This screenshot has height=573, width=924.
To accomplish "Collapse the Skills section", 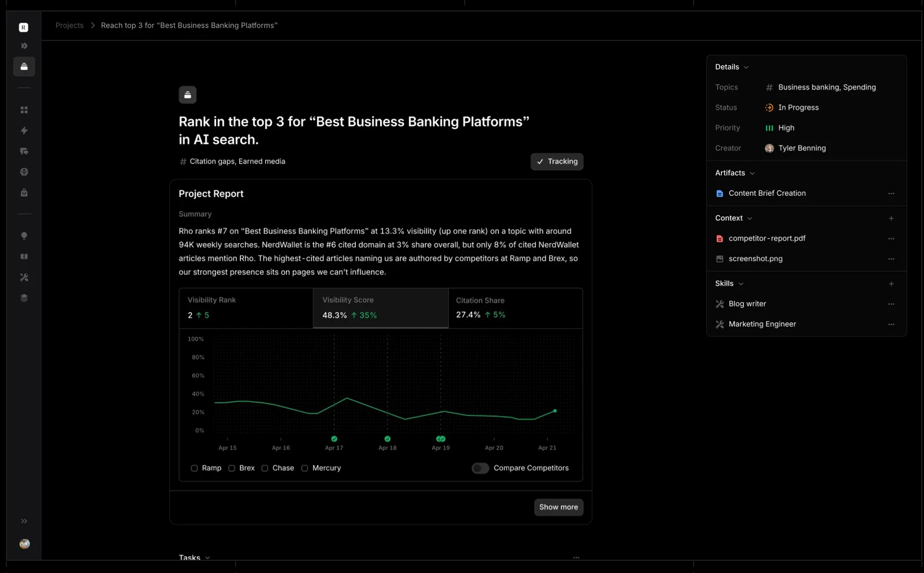I will click(741, 284).
